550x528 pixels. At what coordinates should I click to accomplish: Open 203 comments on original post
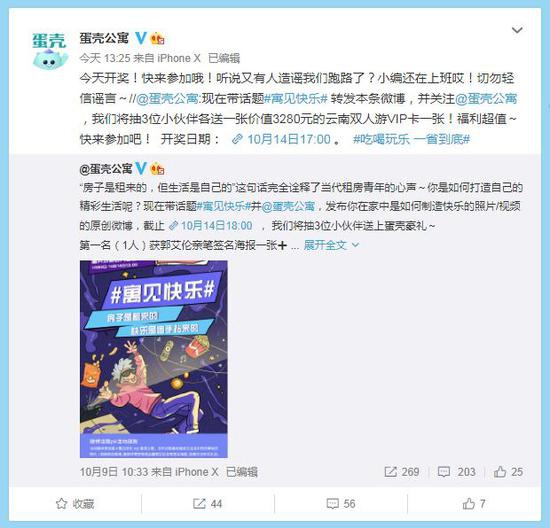click(457, 472)
